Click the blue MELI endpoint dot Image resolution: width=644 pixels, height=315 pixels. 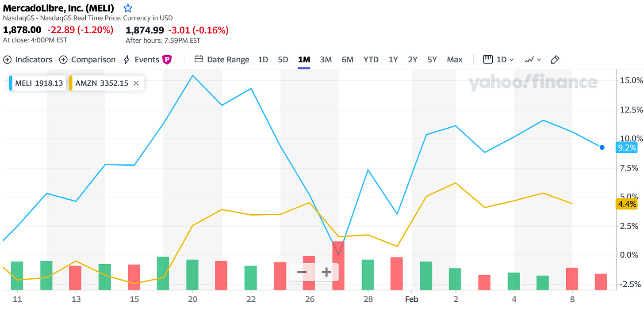point(602,148)
